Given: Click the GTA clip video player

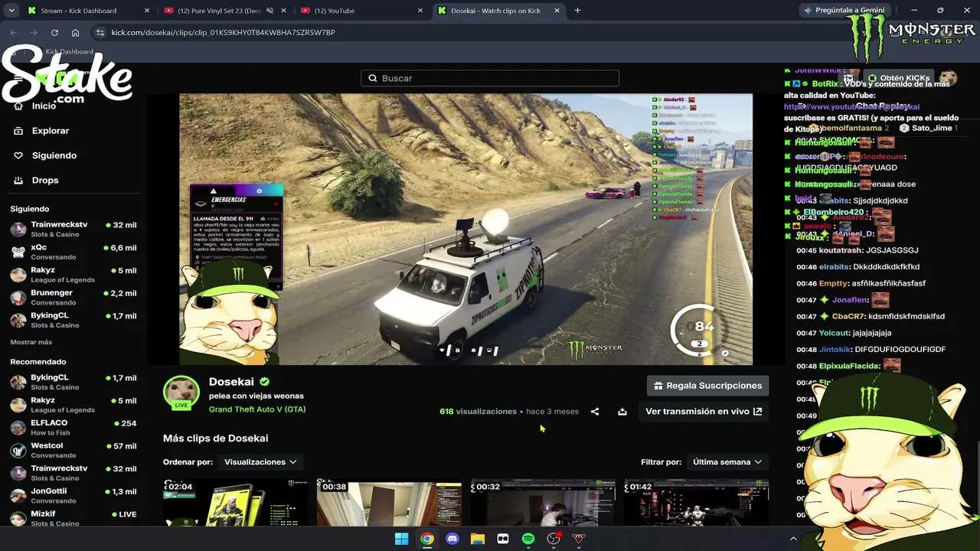Looking at the screenshot, I should (465, 230).
